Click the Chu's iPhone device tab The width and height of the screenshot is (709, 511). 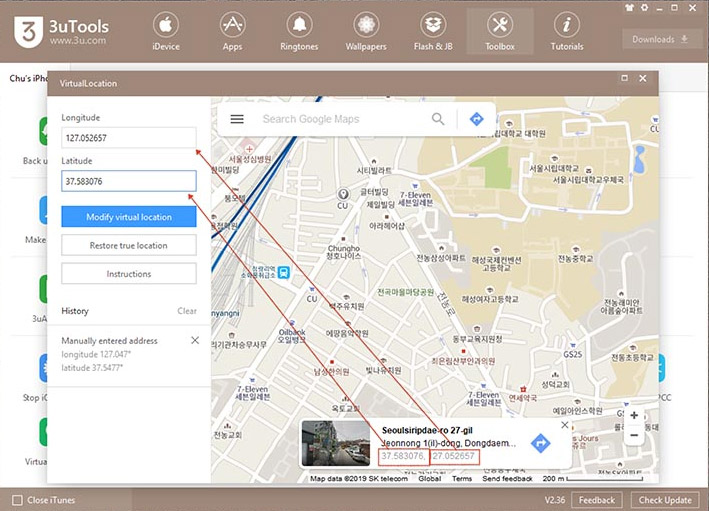28,78
